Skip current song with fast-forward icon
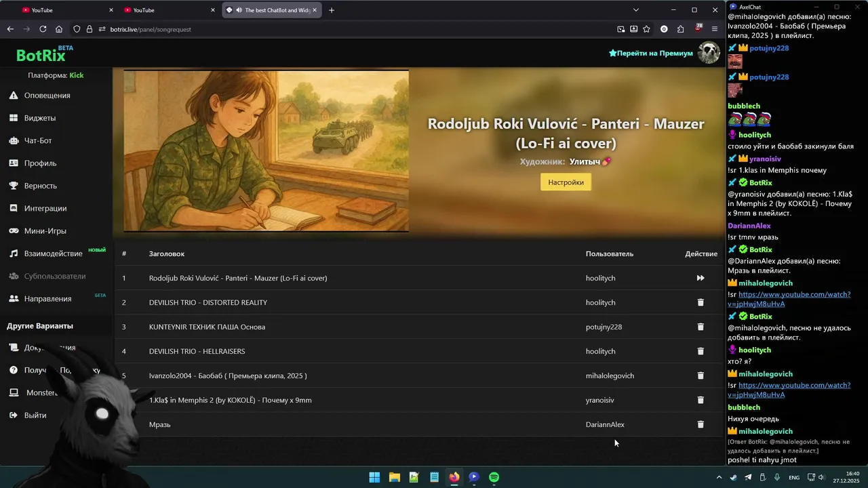This screenshot has height=488, width=868. pyautogui.click(x=701, y=278)
